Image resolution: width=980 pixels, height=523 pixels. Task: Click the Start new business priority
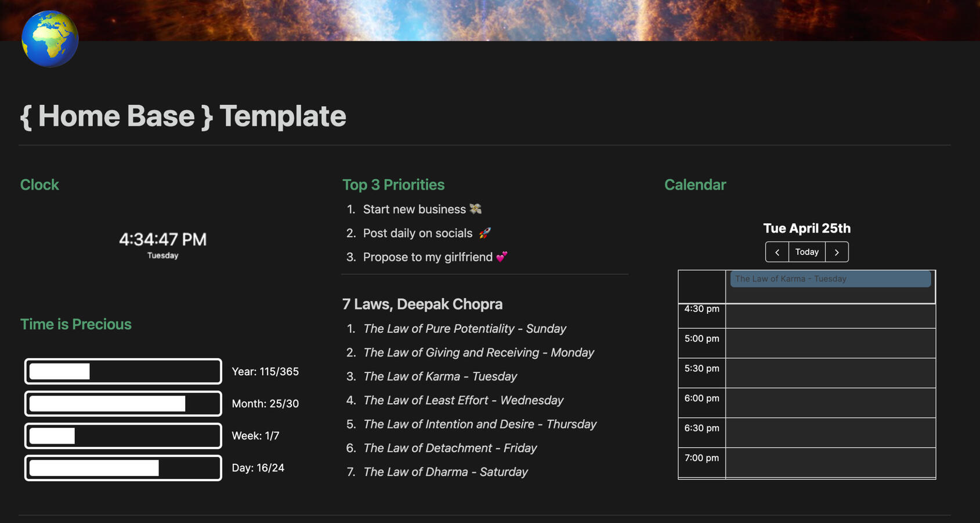click(414, 209)
